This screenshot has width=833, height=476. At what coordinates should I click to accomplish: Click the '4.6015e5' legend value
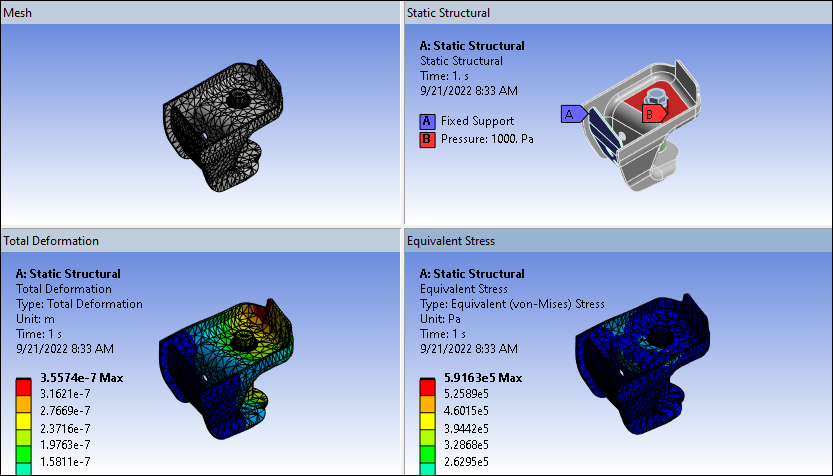click(x=466, y=411)
